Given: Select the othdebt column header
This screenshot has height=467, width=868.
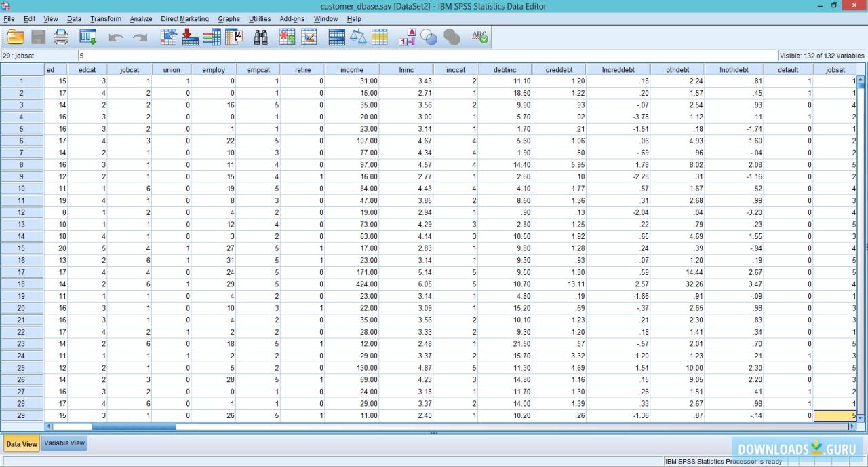Looking at the screenshot, I should pyautogui.click(x=677, y=69).
